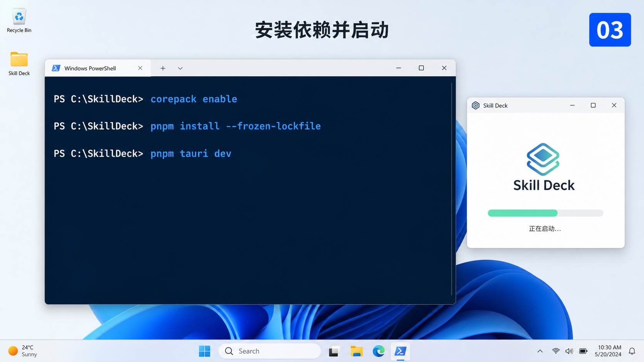Click the PowerShell icon in the terminal tab
The image size is (644, 362).
point(56,68)
